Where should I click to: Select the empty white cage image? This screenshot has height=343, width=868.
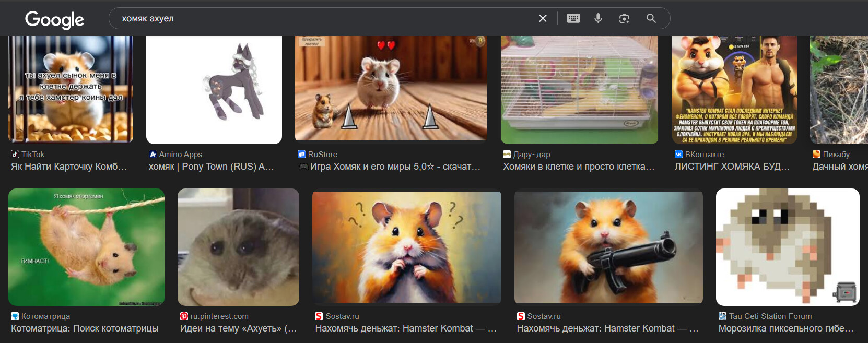click(x=579, y=89)
